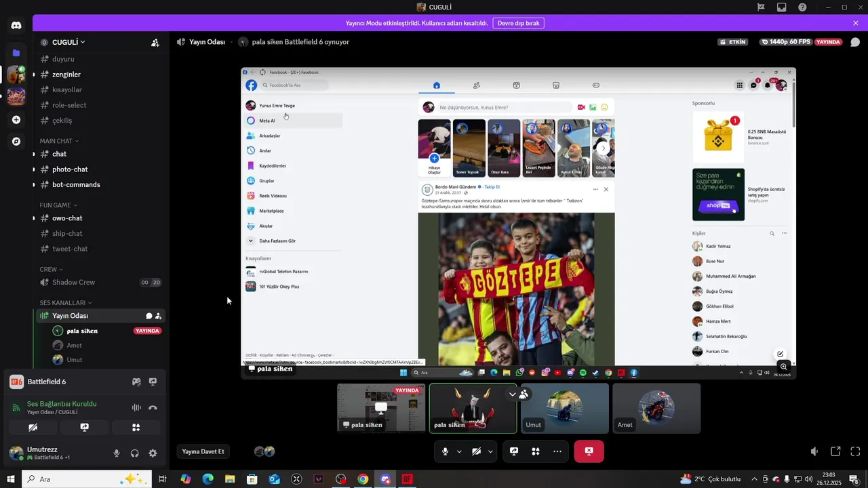Click Windows taskbar search box

pos(87,479)
